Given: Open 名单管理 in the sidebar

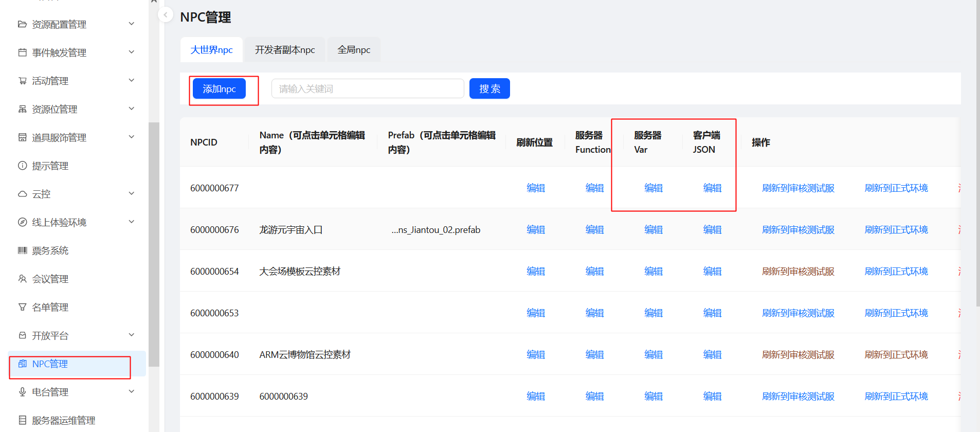Looking at the screenshot, I should tap(50, 307).
